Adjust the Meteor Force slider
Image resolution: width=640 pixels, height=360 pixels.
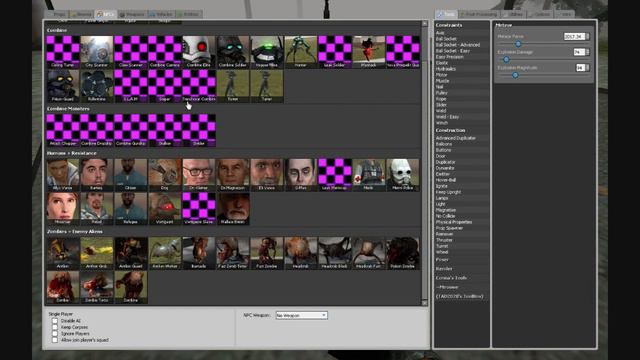518,44
